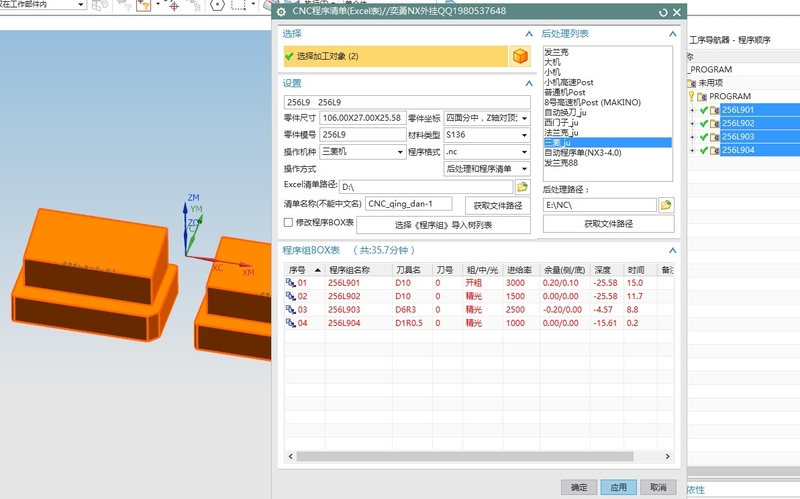
Task: Click the row icon for program 256L903
Action: (x=291, y=310)
